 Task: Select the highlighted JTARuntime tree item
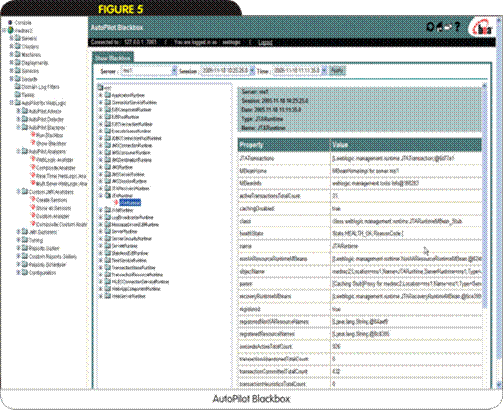130,203
